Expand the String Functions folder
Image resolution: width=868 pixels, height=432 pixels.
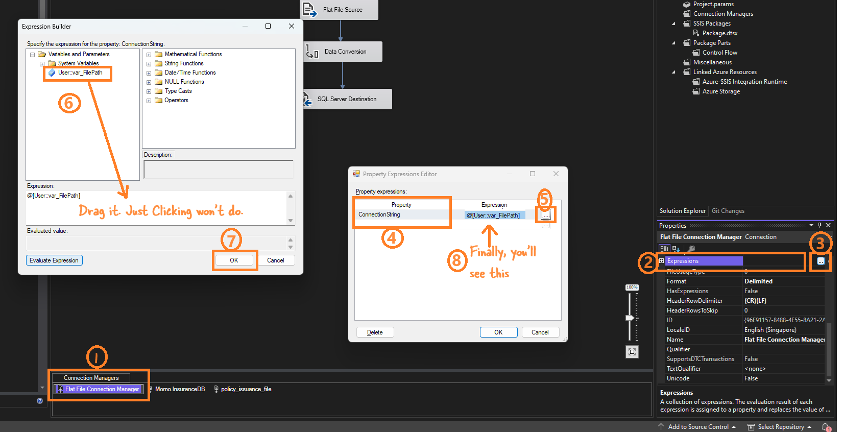pyautogui.click(x=149, y=64)
